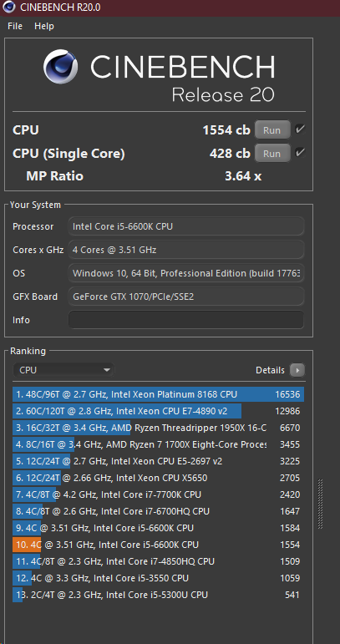The height and width of the screenshot is (644, 340).
Task: Select the Core i5-5300U ranking row
Action: (x=158, y=595)
